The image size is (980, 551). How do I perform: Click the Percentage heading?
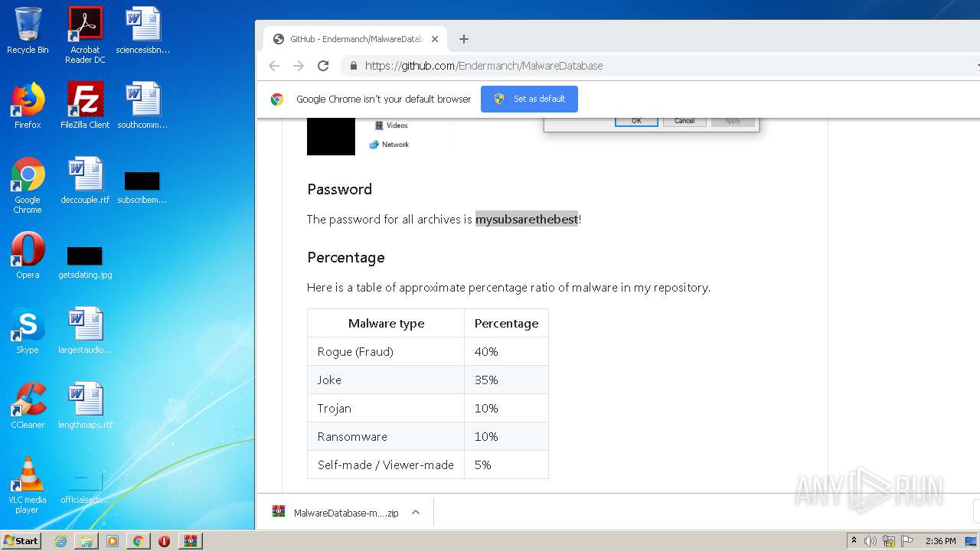tap(345, 258)
